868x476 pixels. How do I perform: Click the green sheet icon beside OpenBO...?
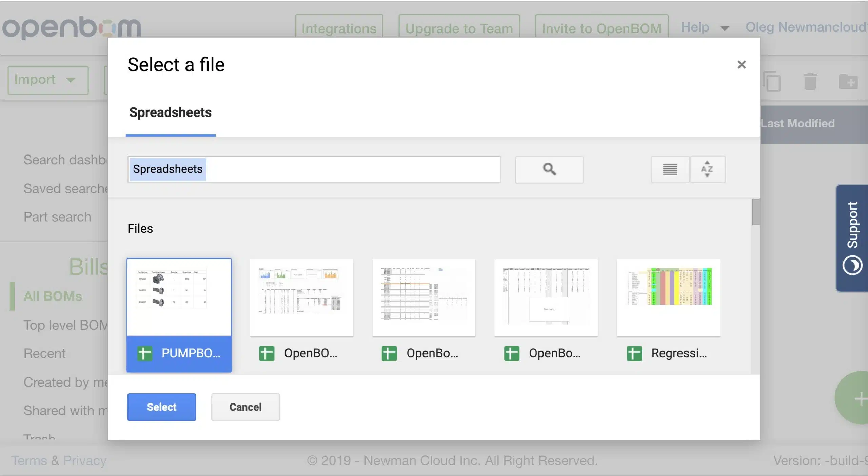(267, 353)
